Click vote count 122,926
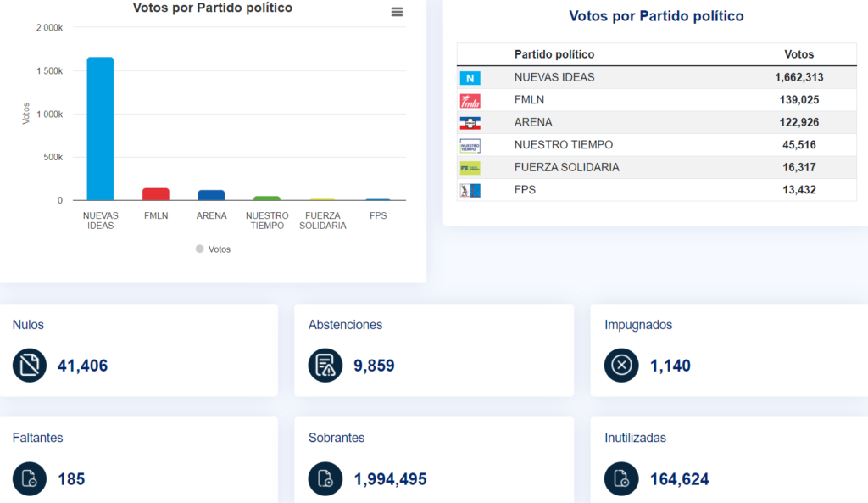 coord(798,122)
